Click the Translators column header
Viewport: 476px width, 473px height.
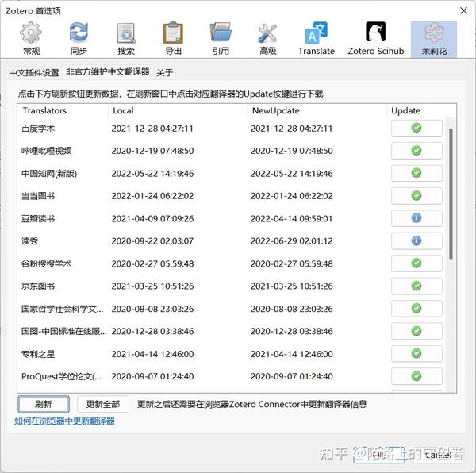(x=63, y=111)
